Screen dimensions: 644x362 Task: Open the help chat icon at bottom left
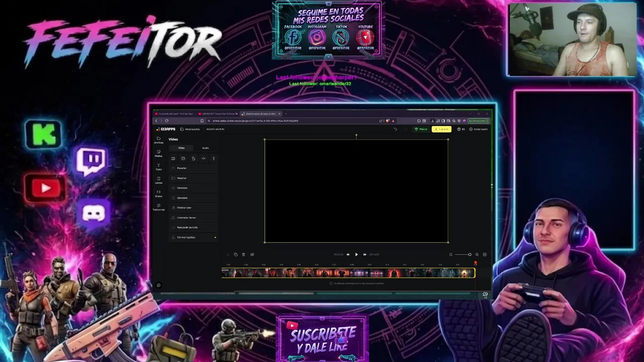(158, 286)
